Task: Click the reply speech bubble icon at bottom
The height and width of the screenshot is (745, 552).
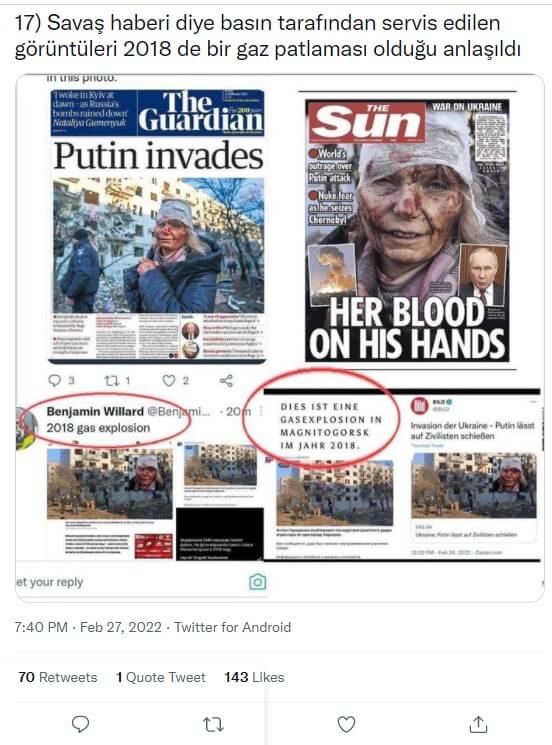Action: pyautogui.click(x=80, y=724)
